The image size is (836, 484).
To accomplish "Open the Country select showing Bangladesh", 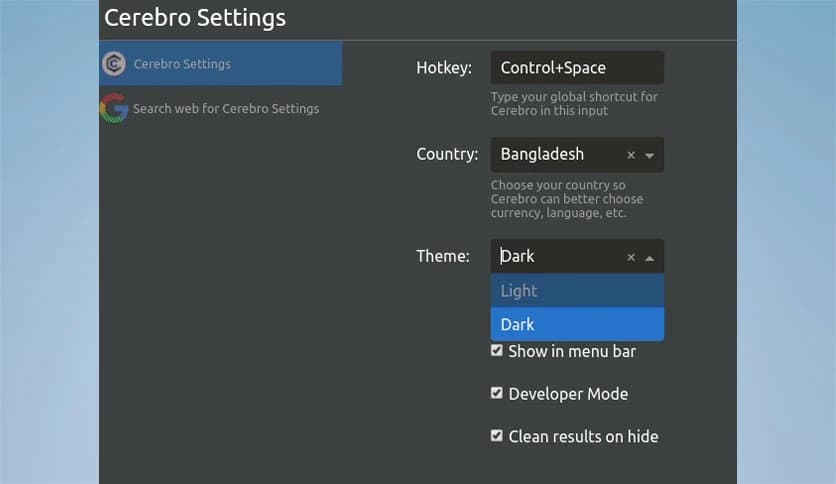I will [555, 155].
